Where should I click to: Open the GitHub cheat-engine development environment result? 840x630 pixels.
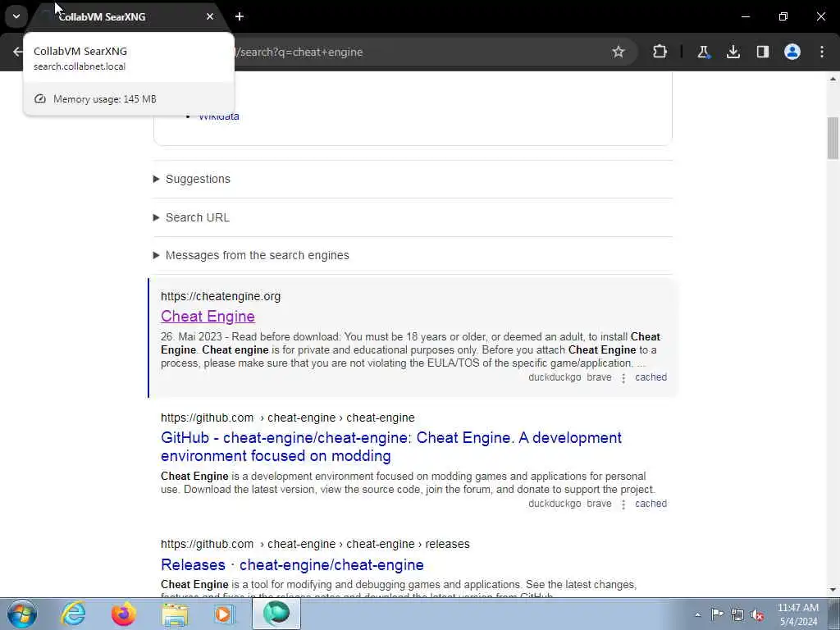(391, 447)
